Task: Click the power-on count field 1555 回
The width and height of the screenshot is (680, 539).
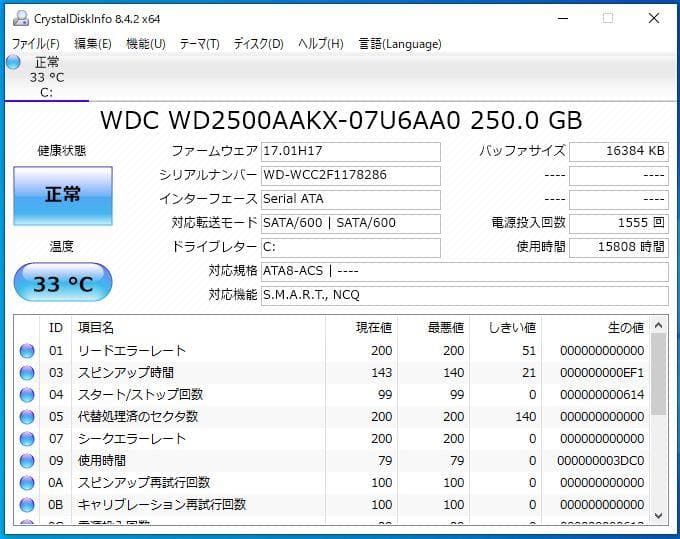Action: 619,223
